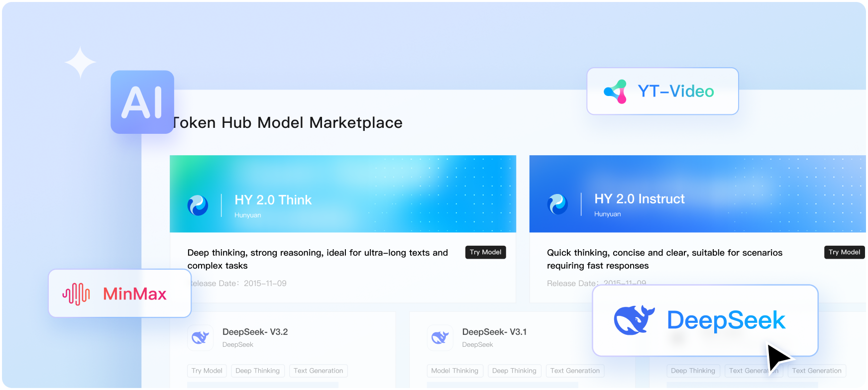Click the DeepSeek- V3.1 whale icon
This screenshot has width=868, height=390.
pos(440,338)
